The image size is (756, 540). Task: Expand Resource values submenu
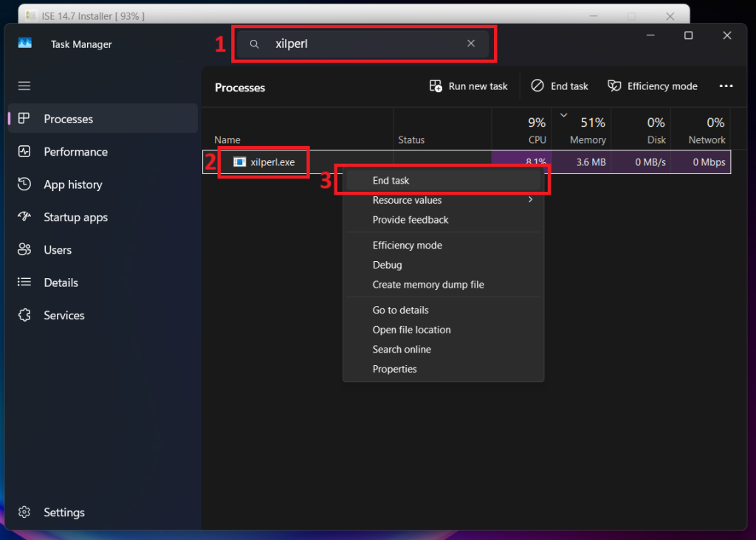pyautogui.click(x=443, y=200)
